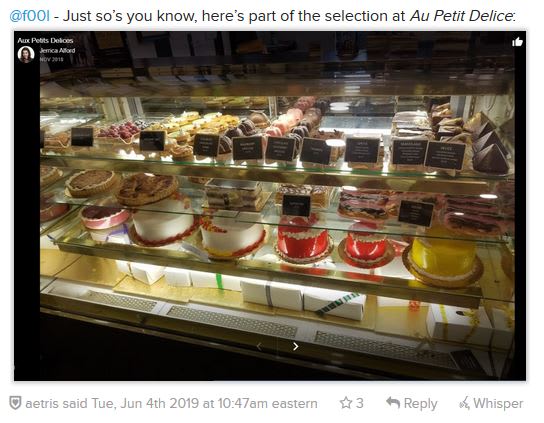Click the 10:47am eastern time text
544x423 pixels.
click(267, 404)
